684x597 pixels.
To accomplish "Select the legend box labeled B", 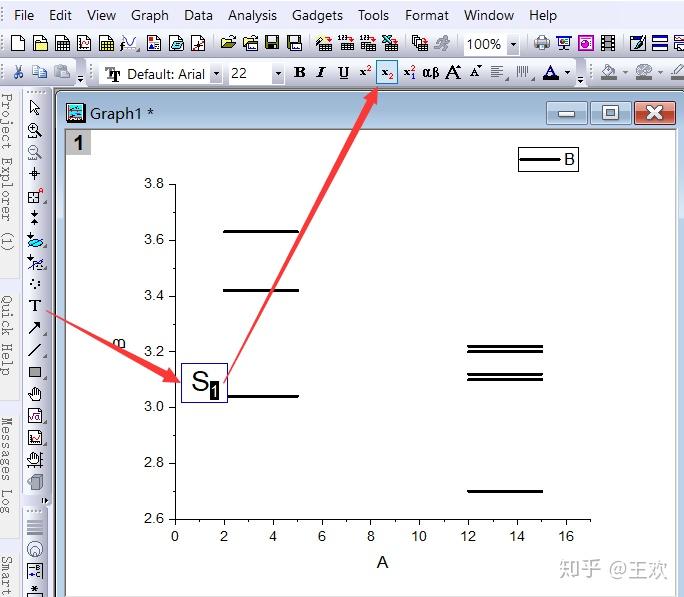I will click(x=548, y=159).
